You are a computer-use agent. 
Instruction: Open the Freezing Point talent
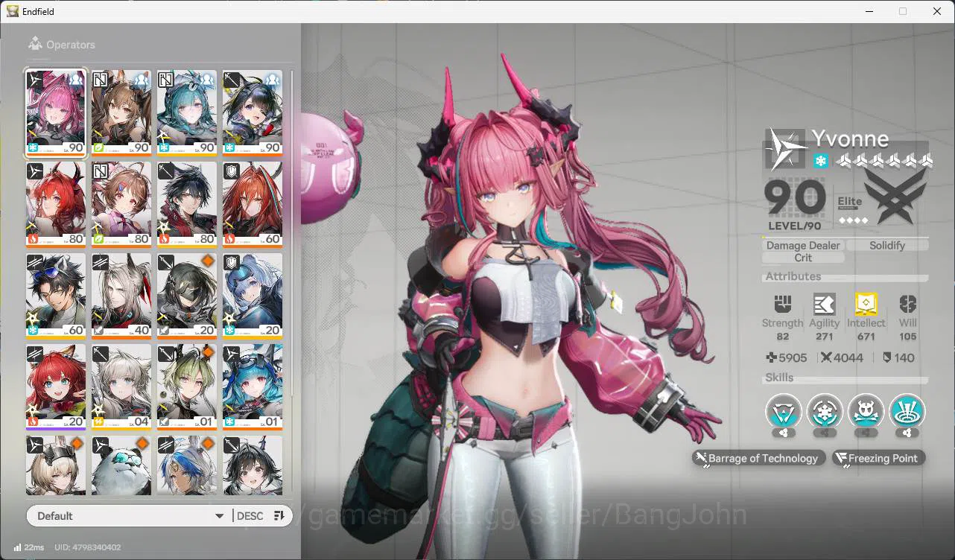878,458
